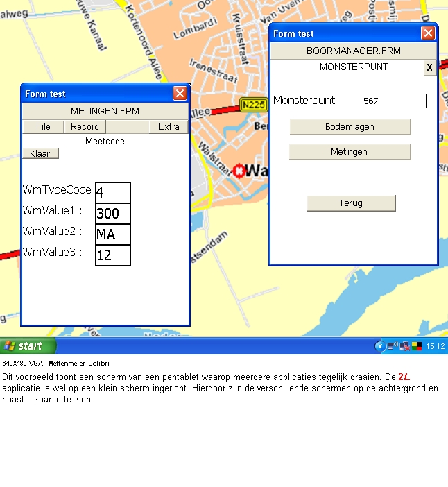This screenshot has width=448, height=487.
Task: Expand hidden system tray icons arrow
Action: click(379, 345)
